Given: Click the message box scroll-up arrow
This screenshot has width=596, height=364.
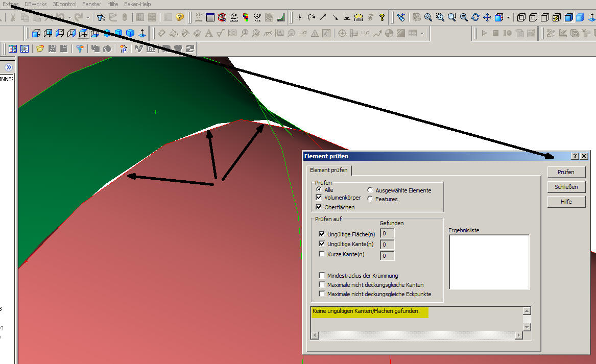Looking at the screenshot, I should [527, 311].
